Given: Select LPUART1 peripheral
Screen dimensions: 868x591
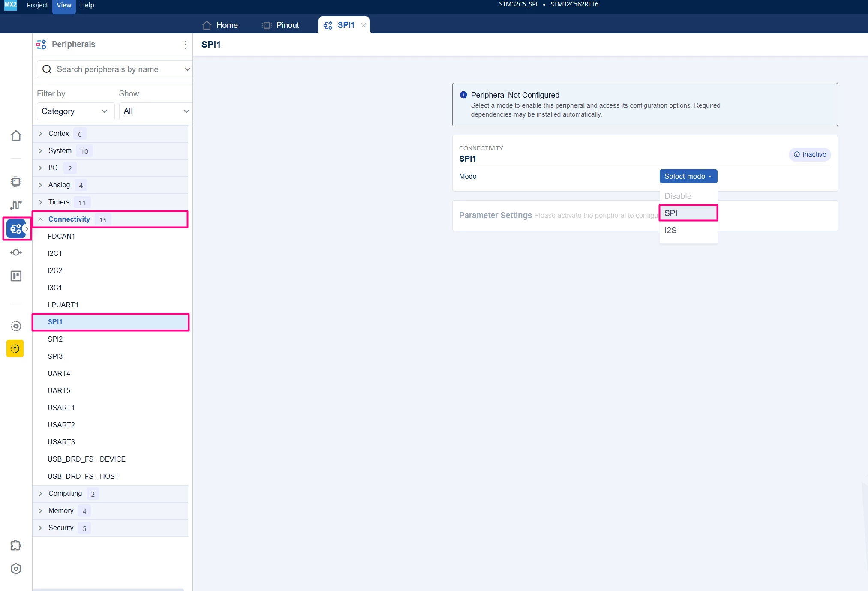Looking at the screenshot, I should click(x=110, y=305).
